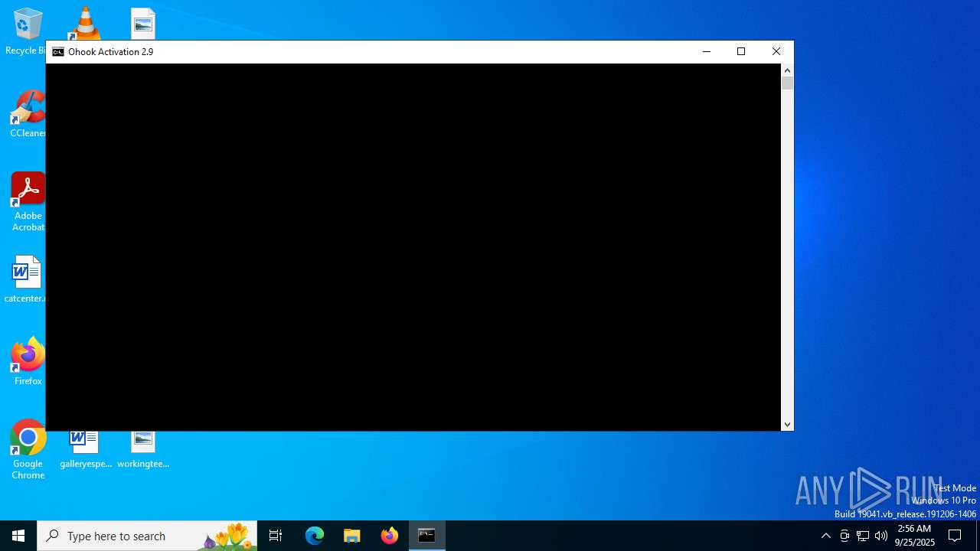The height and width of the screenshot is (551, 980).
Task: Click the Ohook Activation console title icon
Action: tap(58, 52)
